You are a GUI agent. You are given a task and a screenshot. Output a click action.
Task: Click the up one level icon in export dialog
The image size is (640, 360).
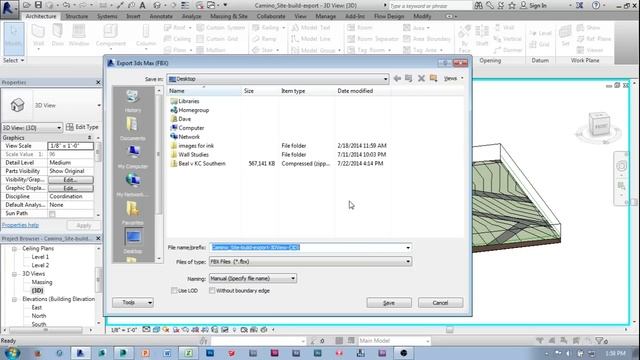click(x=409, y=78)
